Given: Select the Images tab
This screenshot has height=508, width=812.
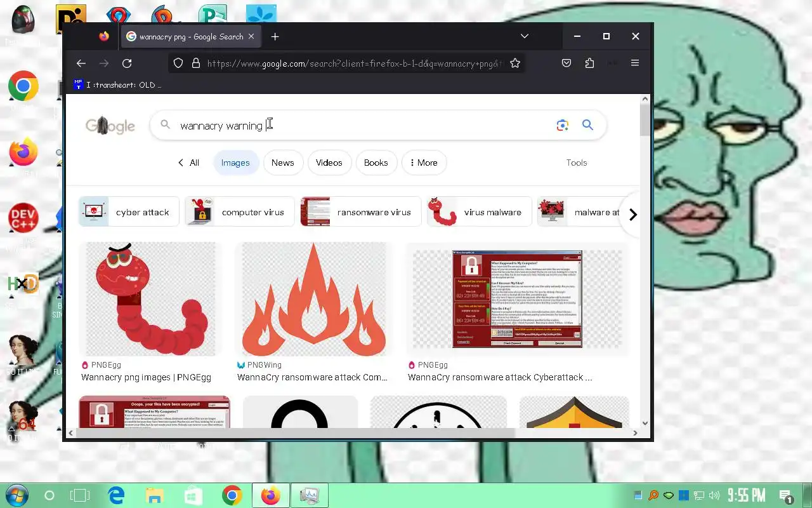Looking at the screenshot, I should 235,163.
